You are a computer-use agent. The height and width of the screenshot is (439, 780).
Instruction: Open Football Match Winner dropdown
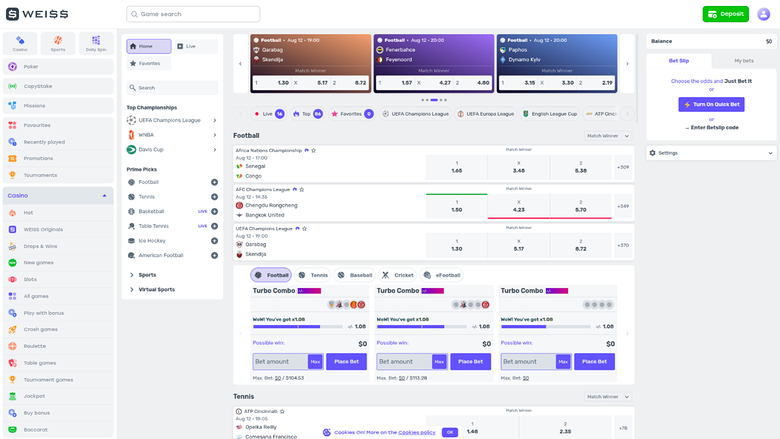click(608, 135)
